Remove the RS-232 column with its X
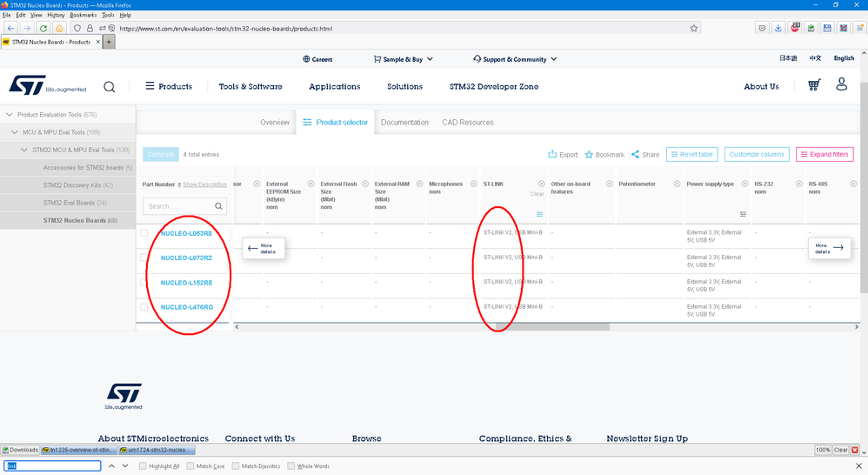This screenshot has width=868, height=475. tap(799, 184)
